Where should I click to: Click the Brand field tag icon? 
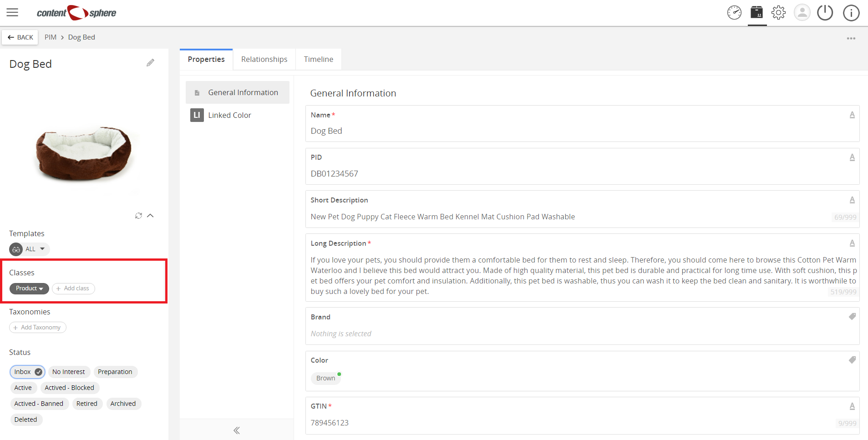pos(852,317)
